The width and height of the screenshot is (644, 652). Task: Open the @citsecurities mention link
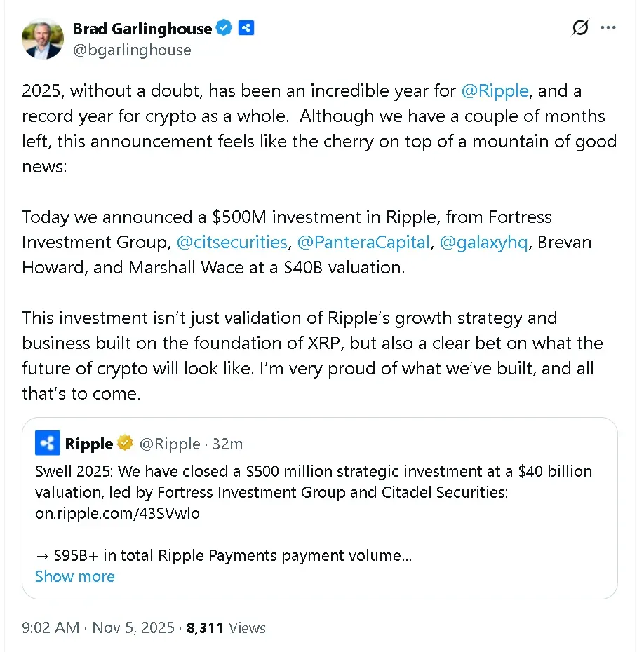232,243
